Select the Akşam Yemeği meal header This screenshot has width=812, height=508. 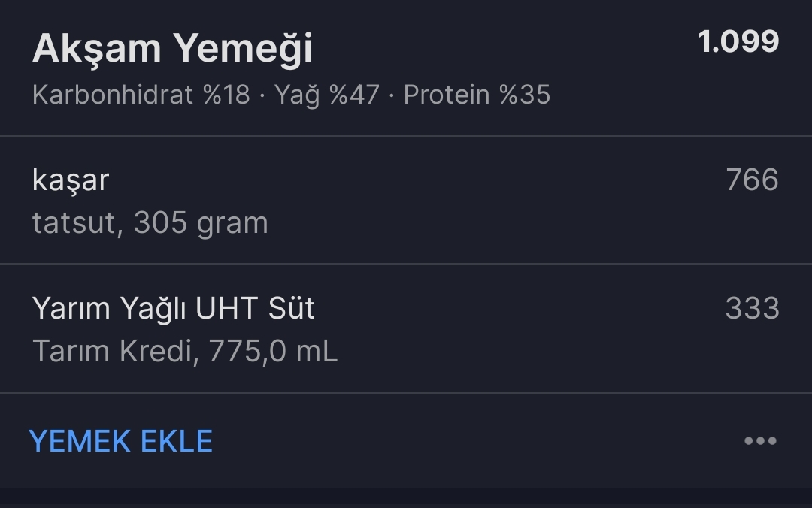tap(172, 49)
